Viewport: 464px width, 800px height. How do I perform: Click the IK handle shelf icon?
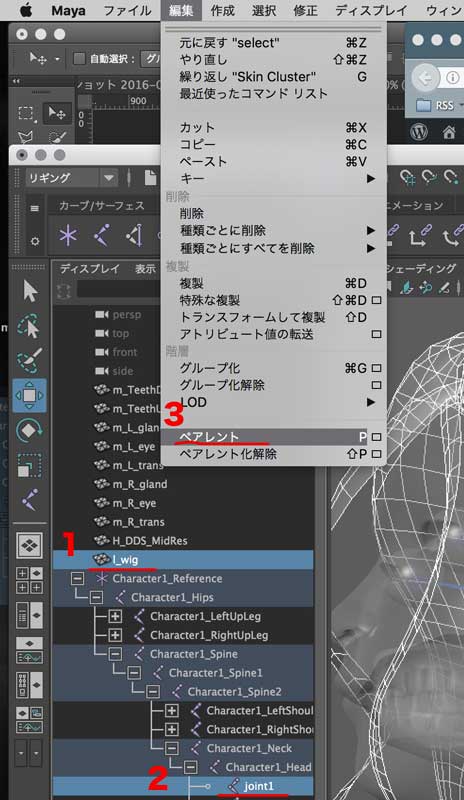[x=134, y=236]
